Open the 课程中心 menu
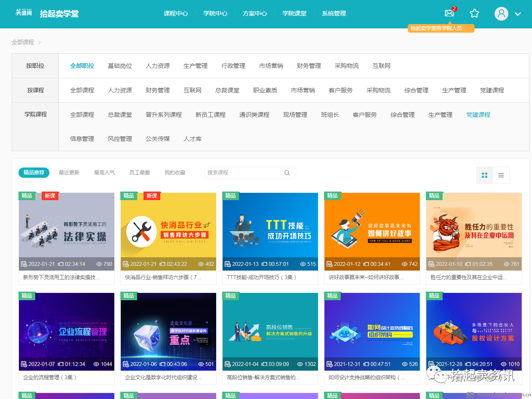 pyautogui.click(x=176, y=13)
